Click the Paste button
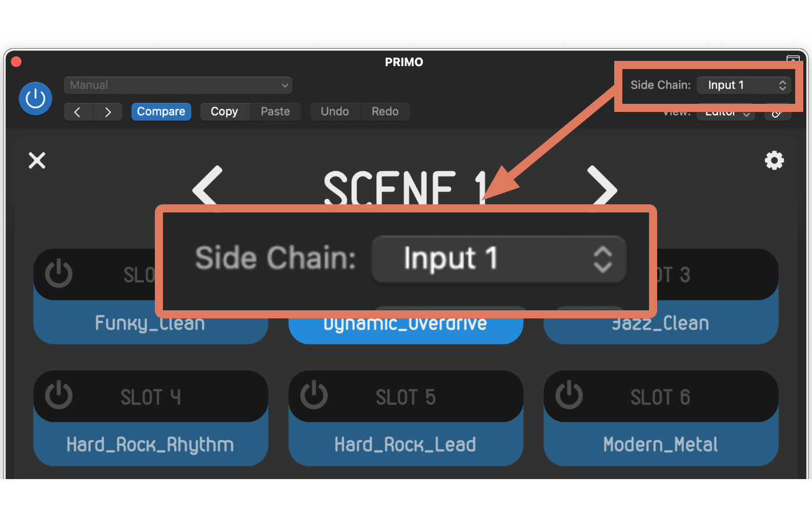The height and width of the screenshot is (522, 812). (x=275, y=111)
